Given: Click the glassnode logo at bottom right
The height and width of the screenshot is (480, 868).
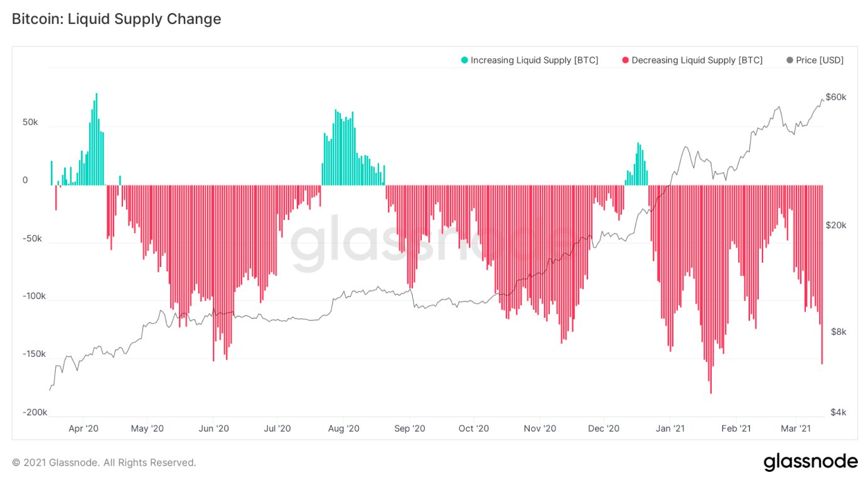Looking at the screenshot, I should pyautogui.click(x=810, y=462).
